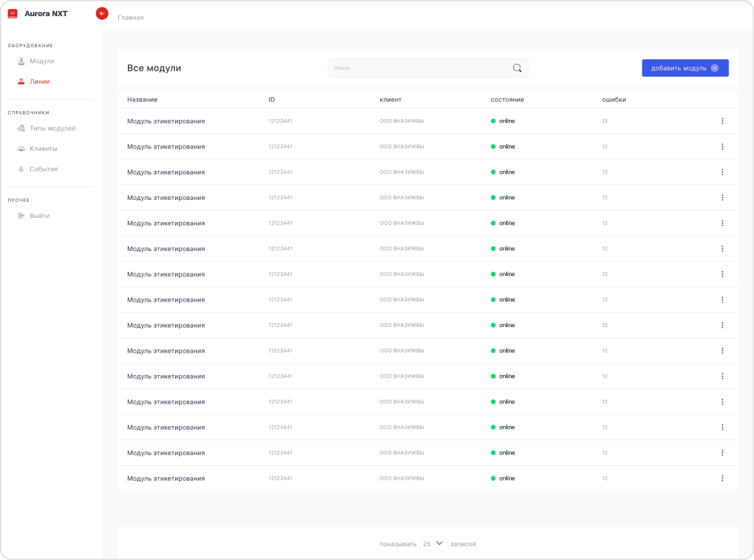Sort by the состояние column header
Image resolution: width=754 pixels, height=560 pixels.
coord(507,100)
